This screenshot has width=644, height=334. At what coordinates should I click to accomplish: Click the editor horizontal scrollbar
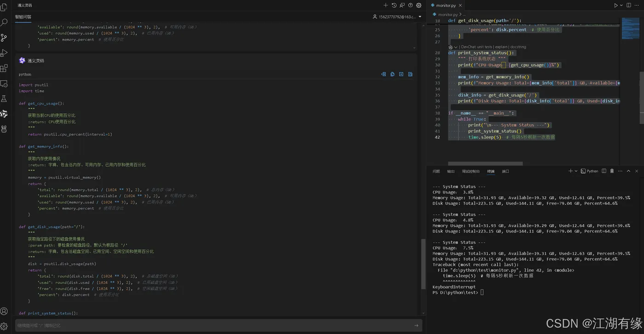[x=485, y=164]
